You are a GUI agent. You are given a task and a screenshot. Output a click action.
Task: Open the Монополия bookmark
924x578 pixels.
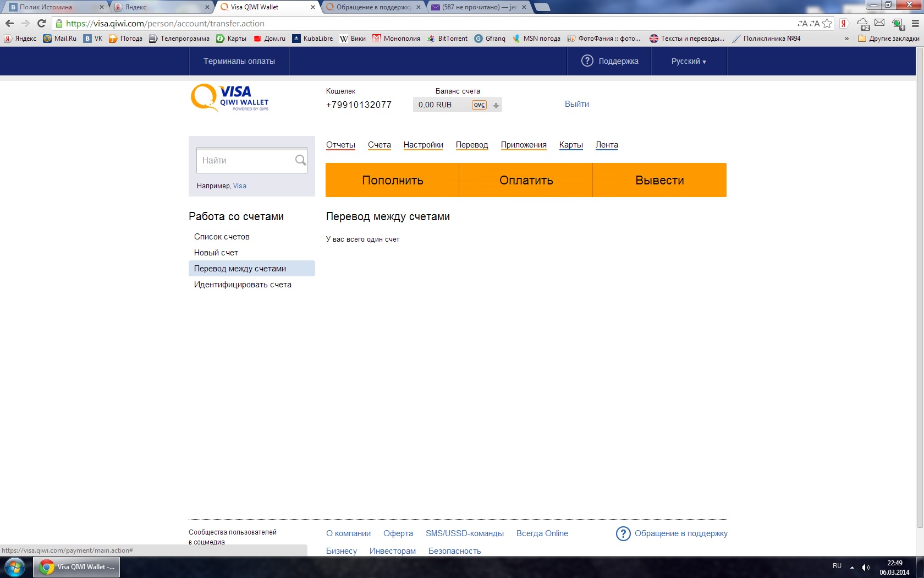click(x=396, y=39)
